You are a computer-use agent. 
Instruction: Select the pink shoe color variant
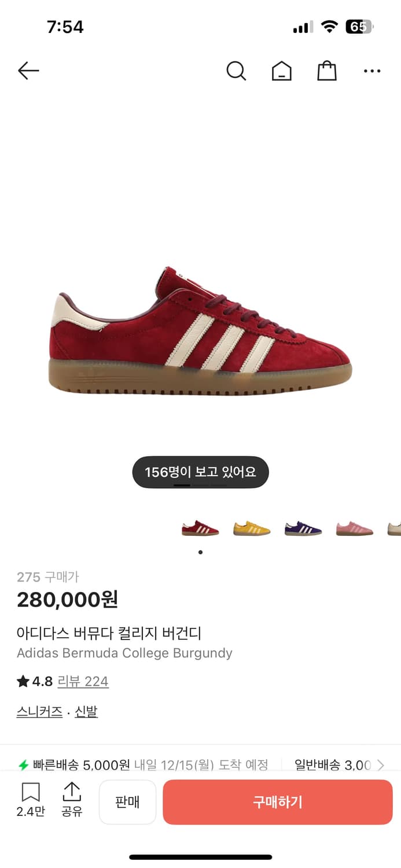click(x=355, y=528)
